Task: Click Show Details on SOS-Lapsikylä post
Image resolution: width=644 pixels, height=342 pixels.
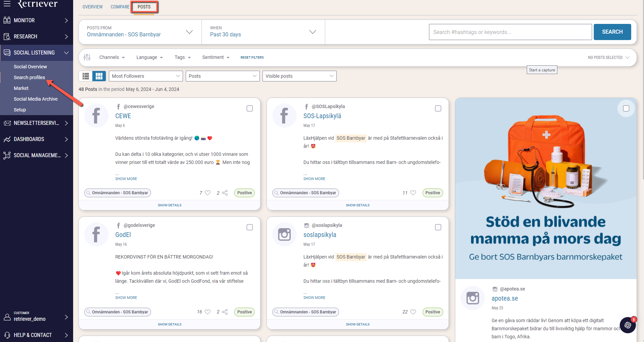Action: [x=358, y=205]
